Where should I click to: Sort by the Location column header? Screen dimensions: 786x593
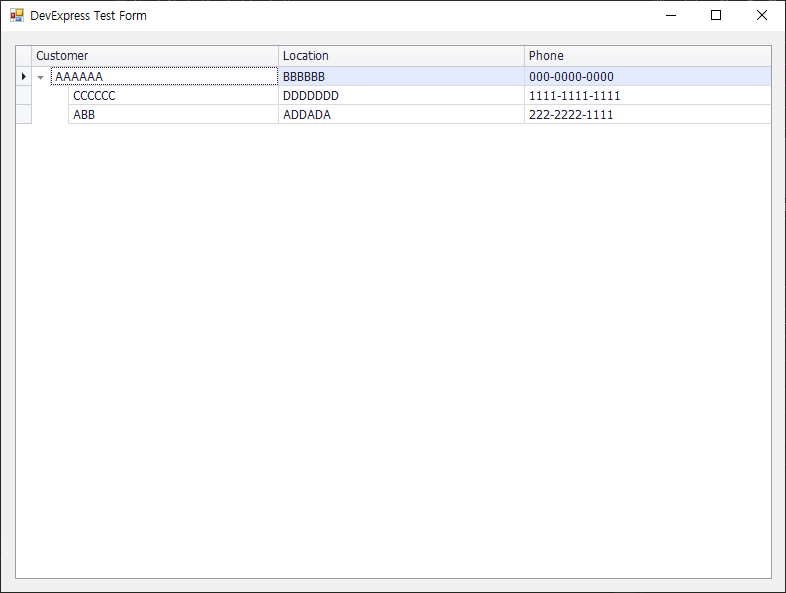(x=402, y=56)
